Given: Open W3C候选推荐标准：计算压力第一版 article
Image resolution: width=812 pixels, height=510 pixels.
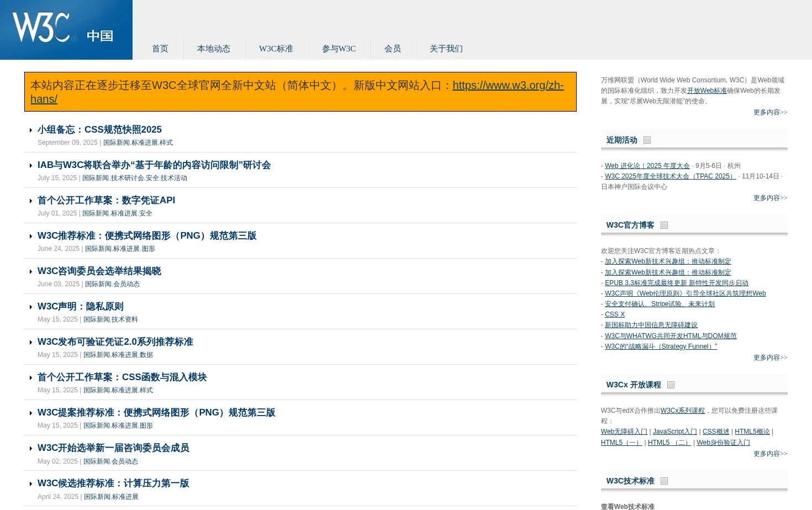Looking at the screenshot, I should pyautogui.click(x=113, y=483).
